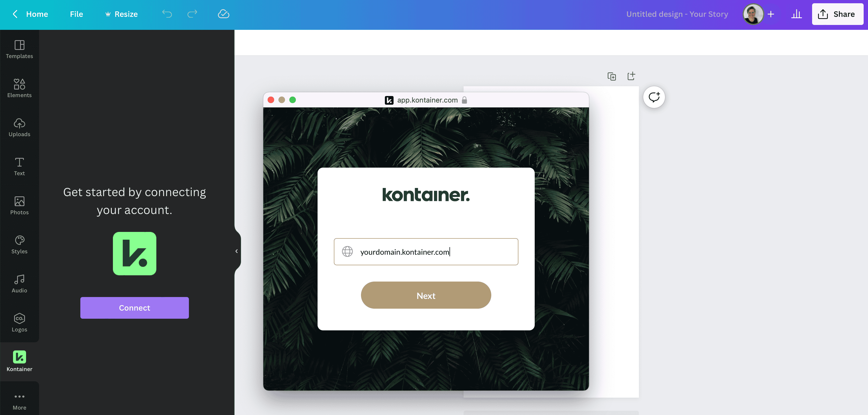Click the domain input field
Image resolution: width=868 pixels, height=415 pixels.
click(x=426, y=252)
